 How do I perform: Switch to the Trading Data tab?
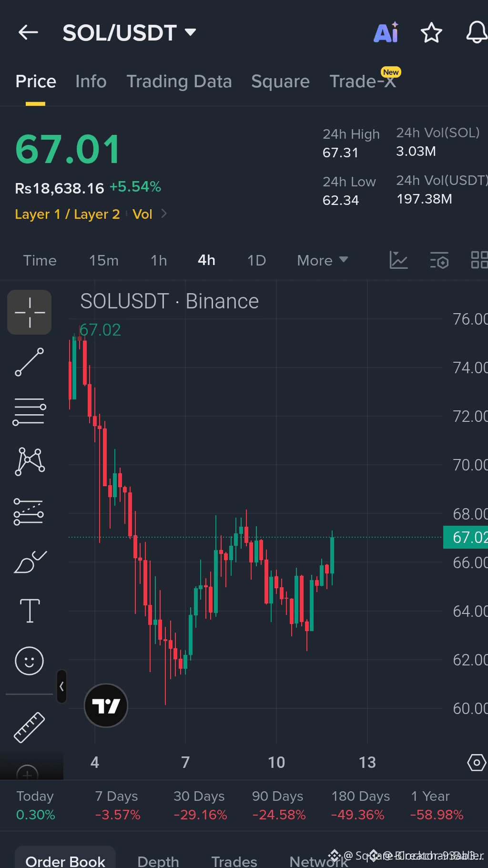tap(179, 82)
